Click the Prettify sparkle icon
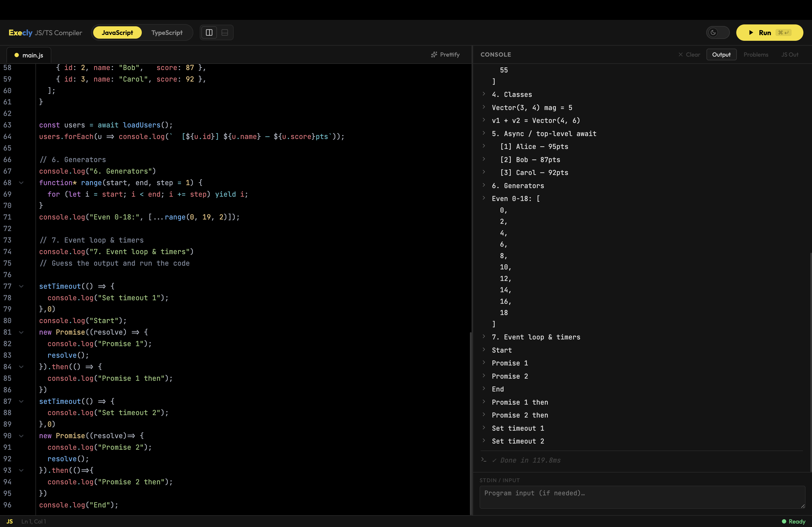The height and width of the screenshot is (527, 812). 434,54
